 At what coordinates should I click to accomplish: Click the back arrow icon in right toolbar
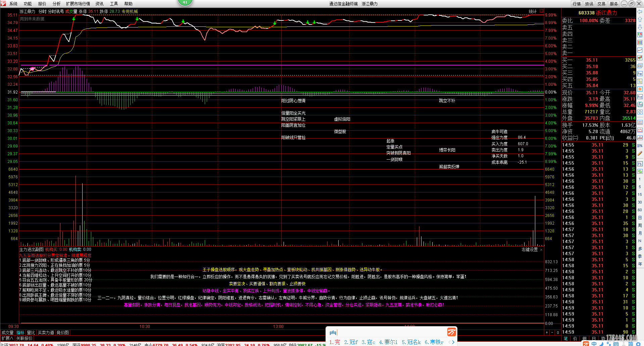[640, 12]
